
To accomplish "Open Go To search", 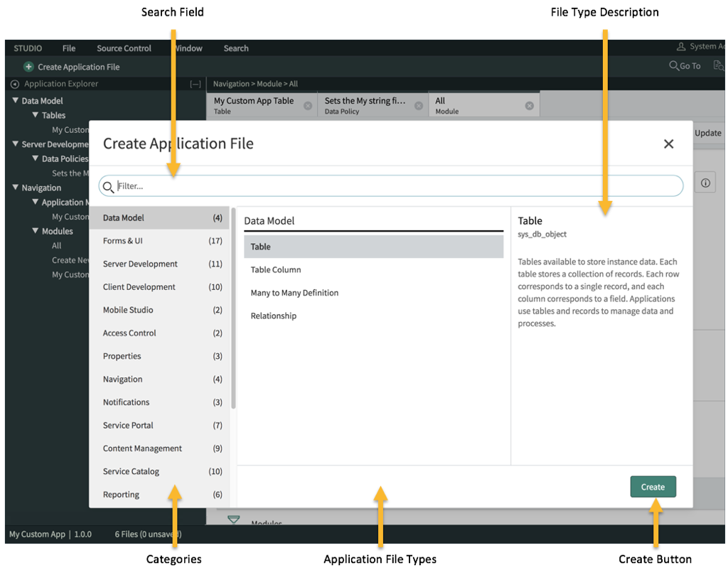I will pos(685,65).
